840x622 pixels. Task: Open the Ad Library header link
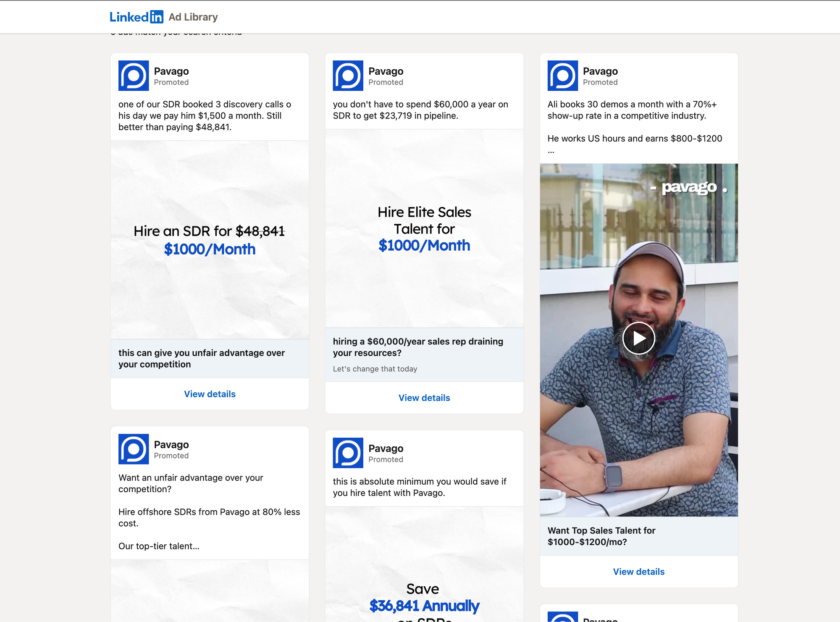[193, 17]
